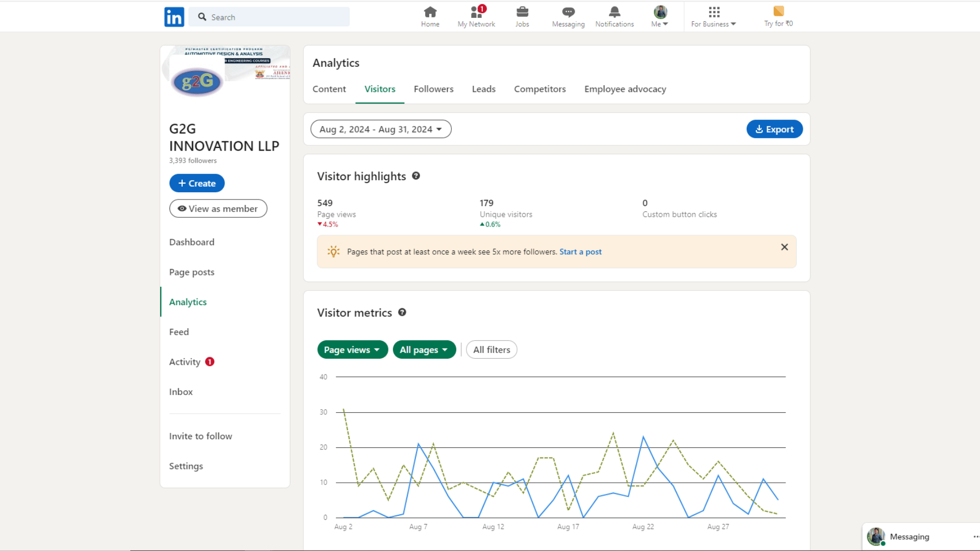
Task: Click the unique visitors 0.6% increase indicator
Action: tap(490, 224)
